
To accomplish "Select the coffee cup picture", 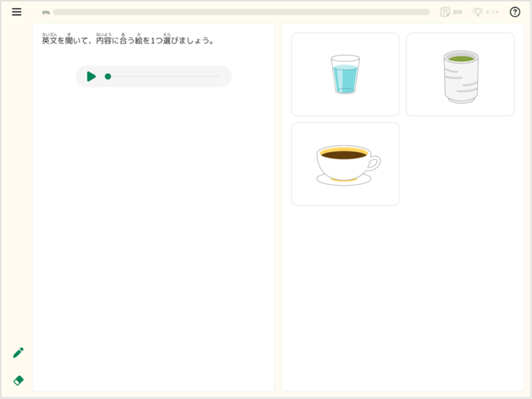I will pyautogui.click(x=345, y=164).
